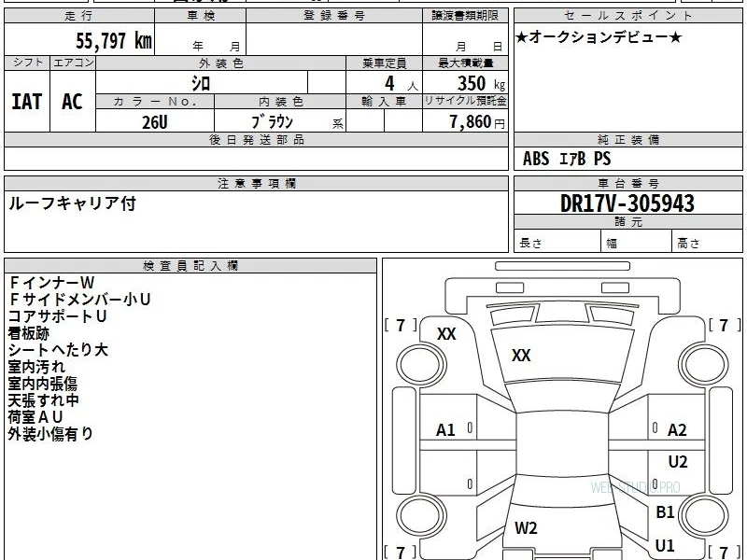The height and width of the screenshot is (560, 747).
Task: Select the 乗車定員 header
Action: pyautogui.click(x=384, y=63)
